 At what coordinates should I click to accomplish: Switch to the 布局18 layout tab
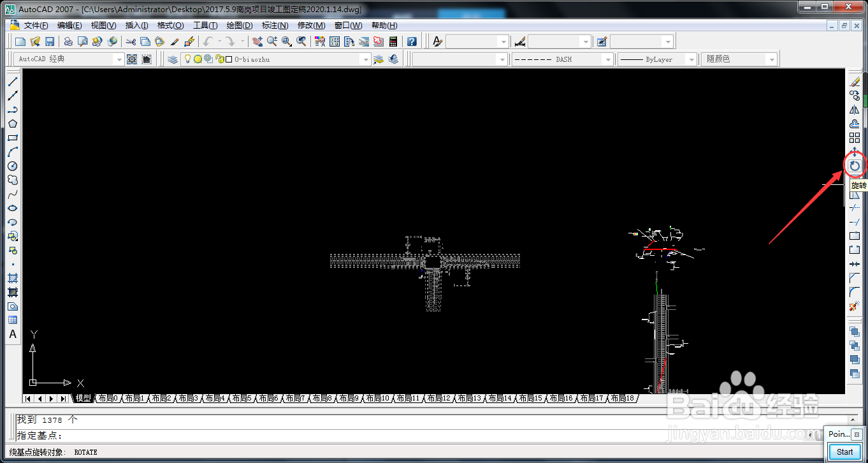pos(621,399)
